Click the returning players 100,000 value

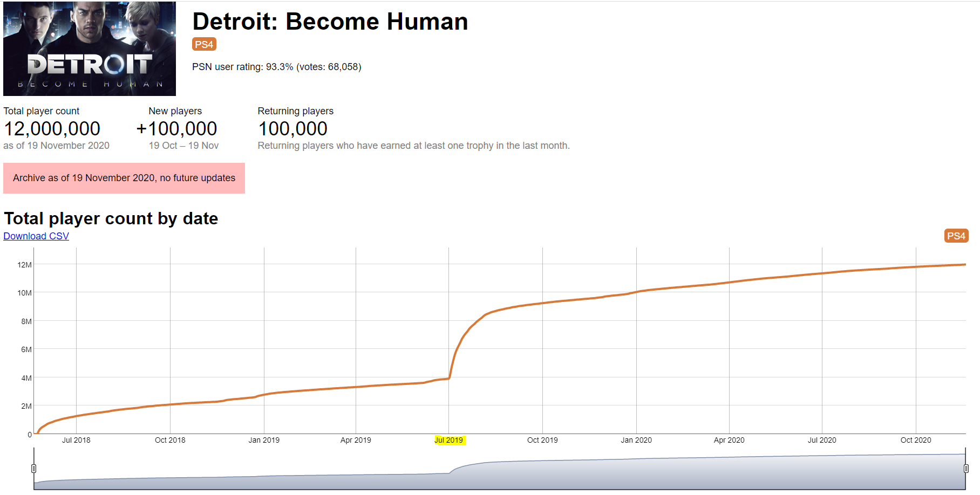tap(292, 129)
